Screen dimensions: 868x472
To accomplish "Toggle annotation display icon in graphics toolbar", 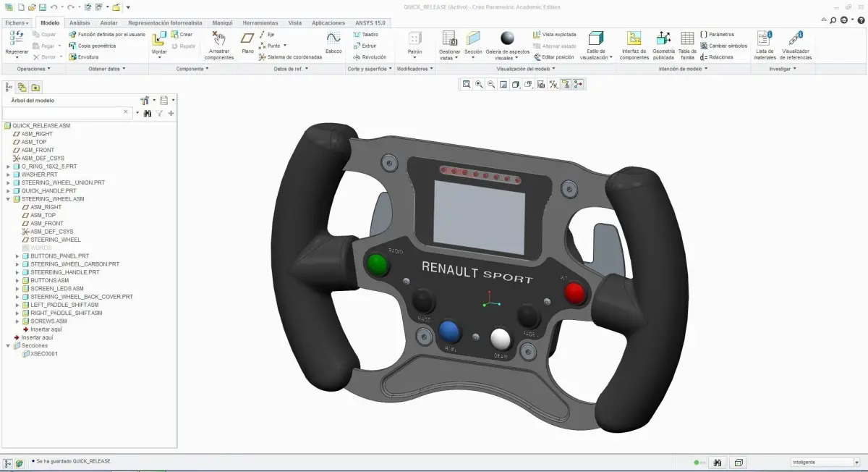I will [566, 84].
